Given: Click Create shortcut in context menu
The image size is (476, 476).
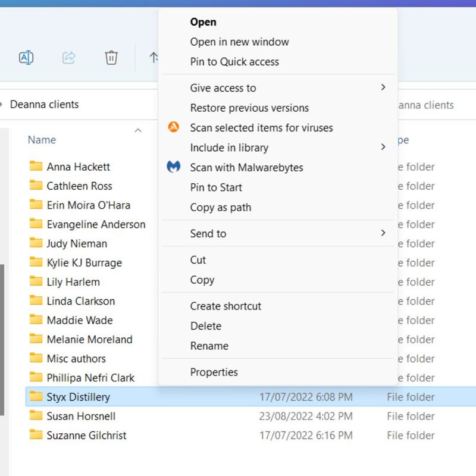Looking at the screenshot, I should point(226,306).
